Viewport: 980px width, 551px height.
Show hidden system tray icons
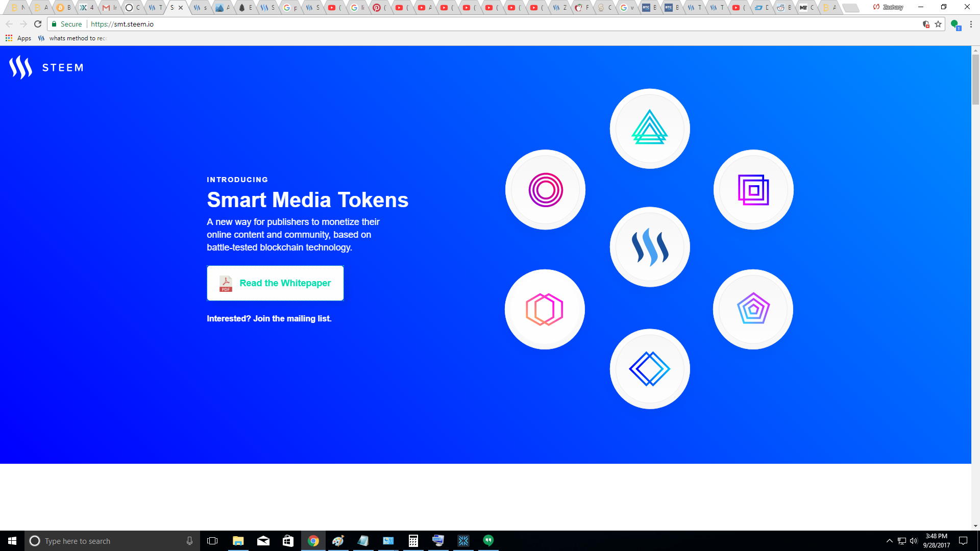pos(890,541)
